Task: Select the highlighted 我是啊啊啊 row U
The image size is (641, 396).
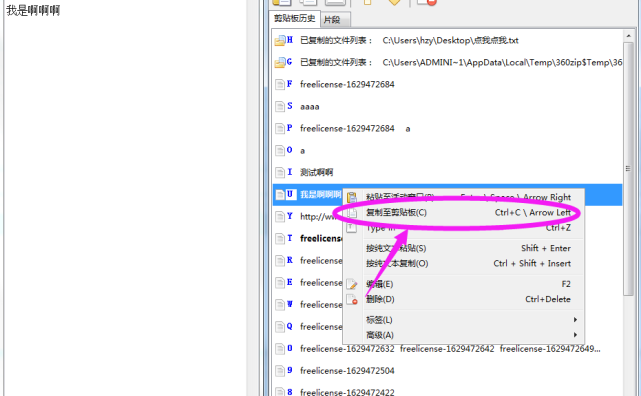Action: coord(307,195)
